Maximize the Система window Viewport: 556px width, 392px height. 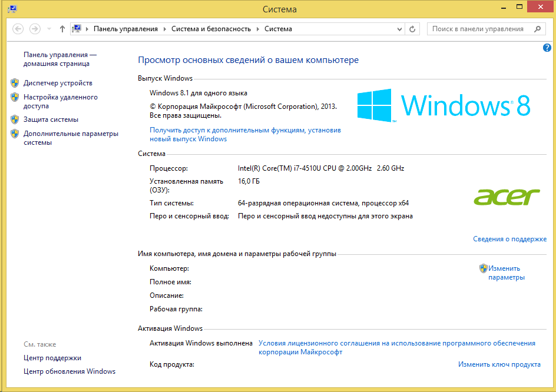(x=519, y=6)
